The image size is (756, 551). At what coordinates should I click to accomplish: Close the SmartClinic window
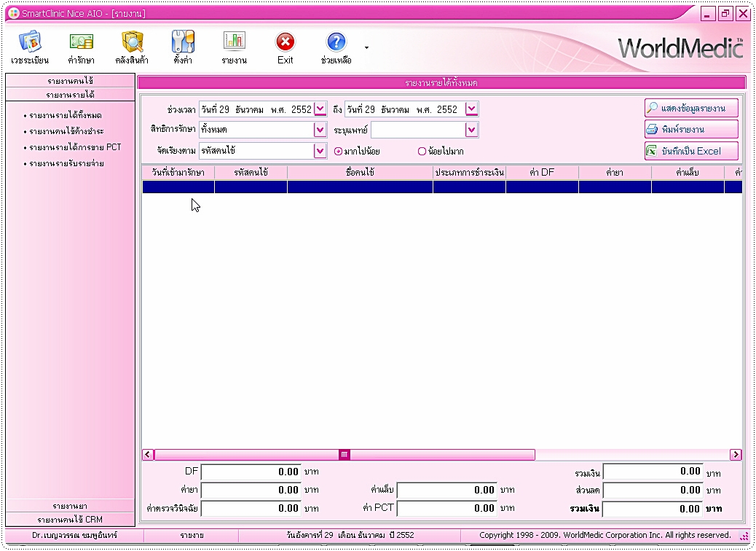(743, 14)
